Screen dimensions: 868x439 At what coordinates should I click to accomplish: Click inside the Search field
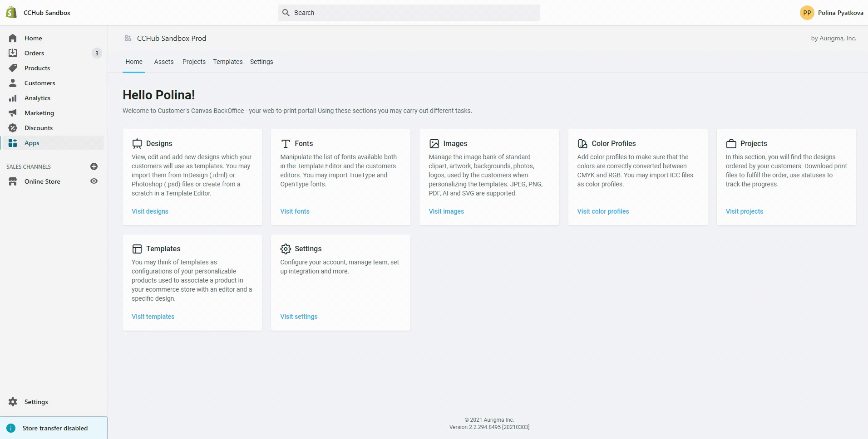point(408,12)
